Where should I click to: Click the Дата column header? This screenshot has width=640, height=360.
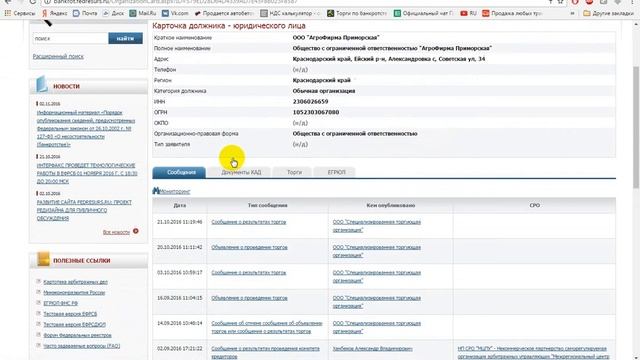pyautogui.click(x=180, y=205)
